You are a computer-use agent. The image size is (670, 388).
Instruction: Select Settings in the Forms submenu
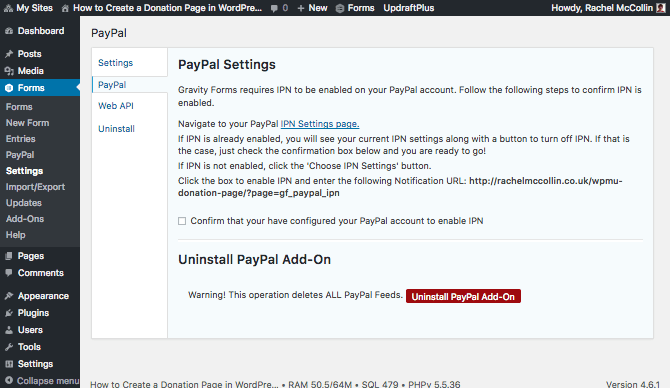coord(24,171)
